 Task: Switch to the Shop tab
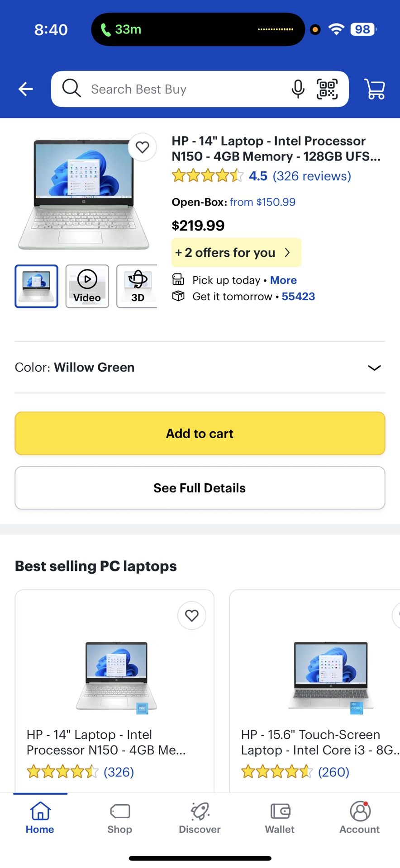pos(120,818)
